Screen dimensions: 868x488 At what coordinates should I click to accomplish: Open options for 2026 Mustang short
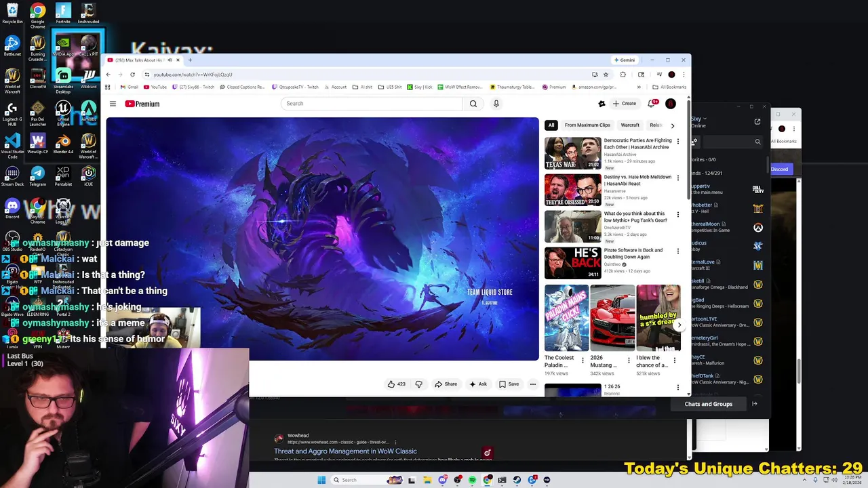tap(628, 360)
